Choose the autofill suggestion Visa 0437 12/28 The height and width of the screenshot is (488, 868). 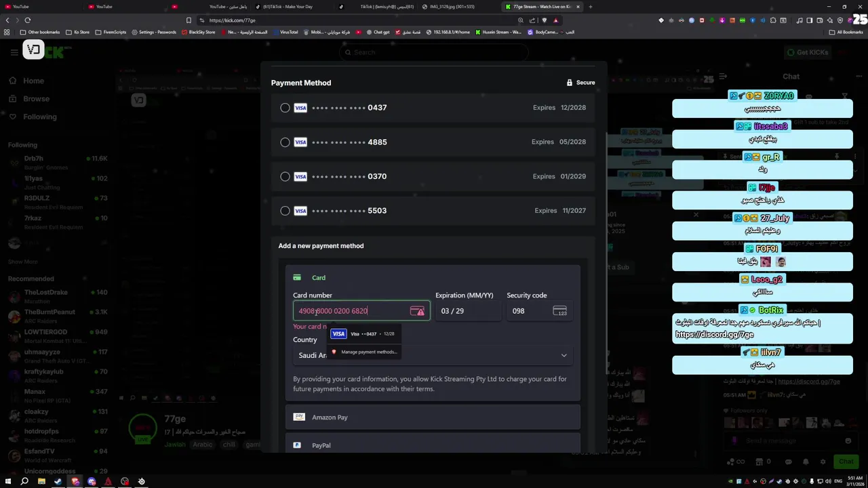pyautogui.click(x=363, y=333)
